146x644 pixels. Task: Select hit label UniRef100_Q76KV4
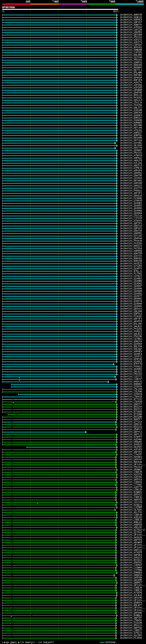(x=131, y=394)
